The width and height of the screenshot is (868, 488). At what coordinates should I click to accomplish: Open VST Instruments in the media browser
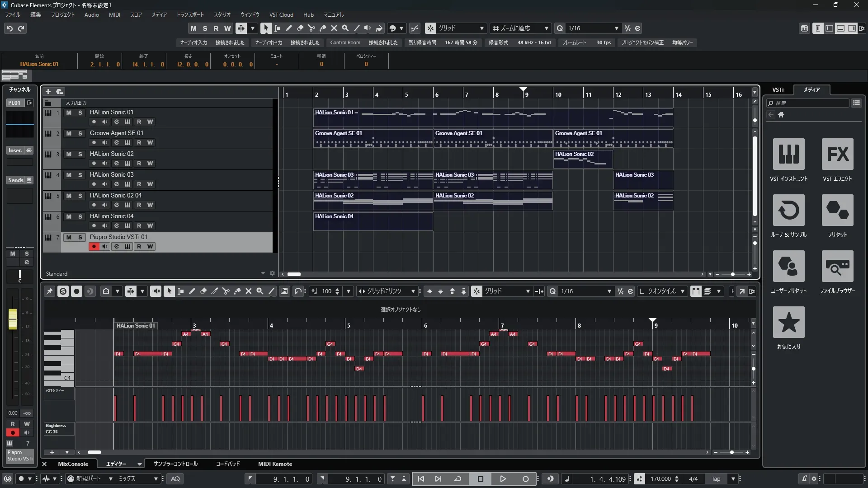pos(788,154)
